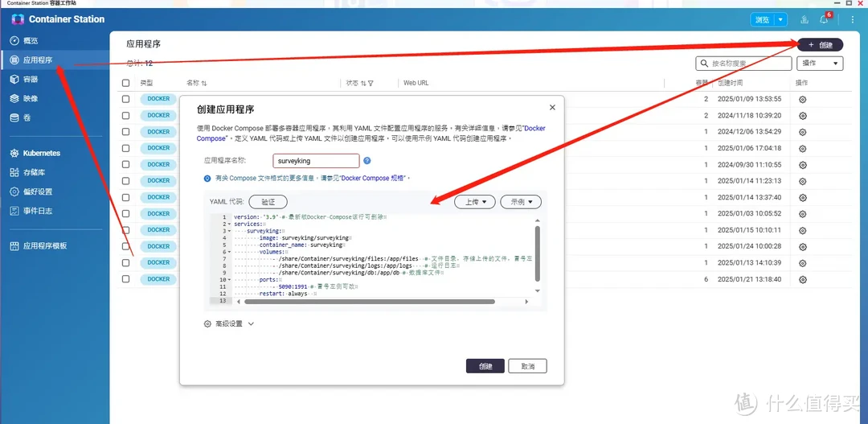Expand 高级设置 advanced settings

228,323
